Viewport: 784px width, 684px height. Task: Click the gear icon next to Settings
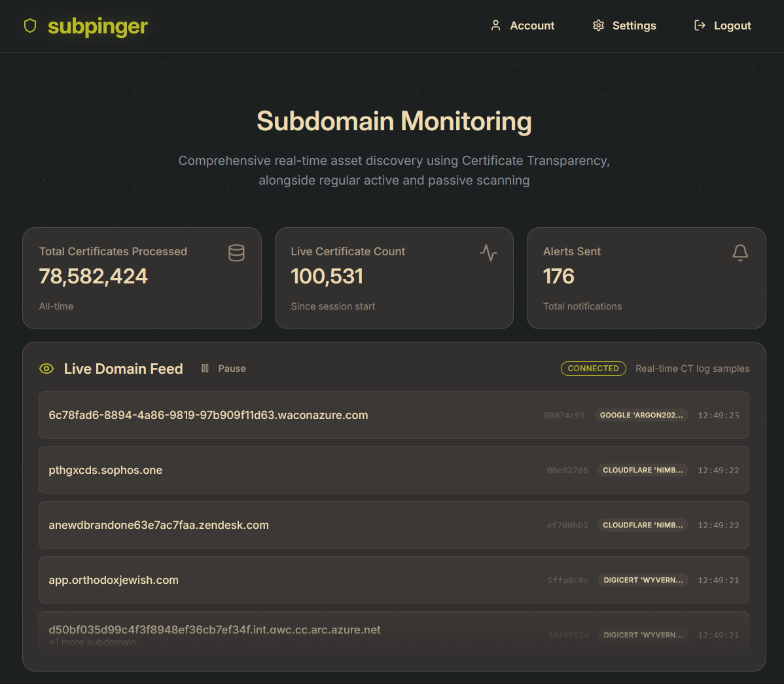(x=598, y=26)
